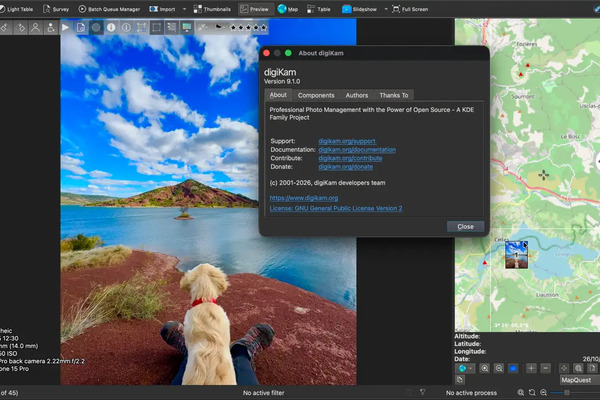Expand the Slideshow dropdown arrow
The width and height of the screenshot is (600, 400).
[x=386, y=9]
